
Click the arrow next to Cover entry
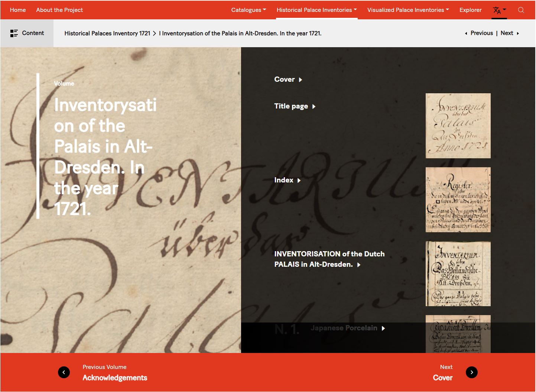pos(301,80)
